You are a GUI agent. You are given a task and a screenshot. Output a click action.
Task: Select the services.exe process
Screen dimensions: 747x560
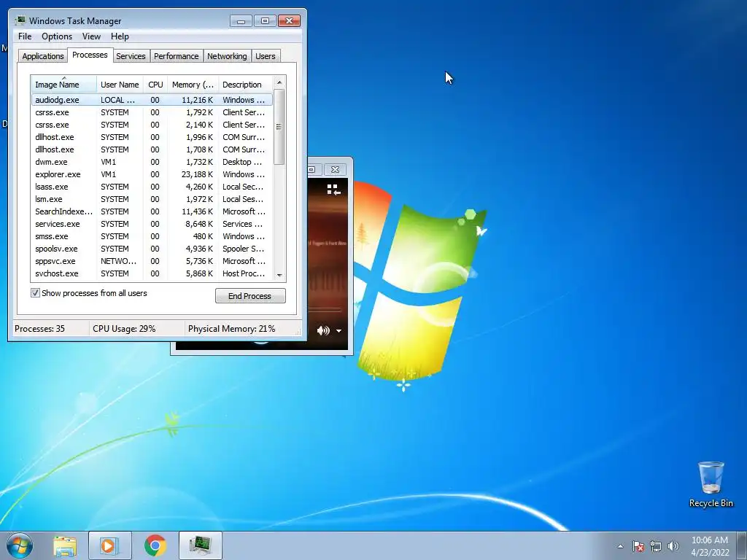coord(152,224)
